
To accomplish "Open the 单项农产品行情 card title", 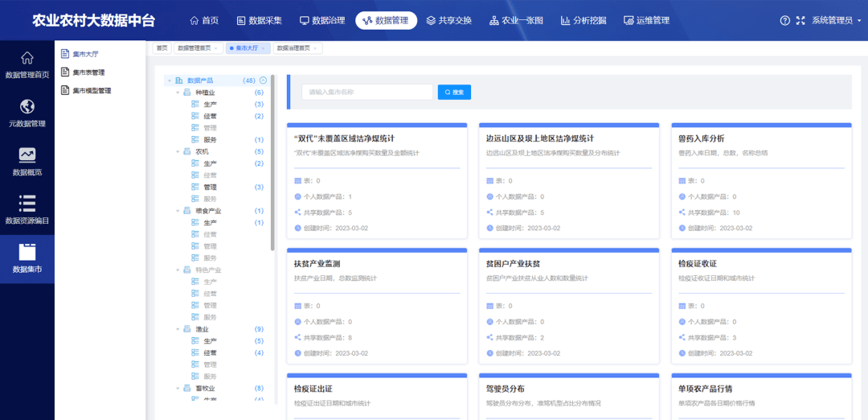I will click(x=706, y=389).
